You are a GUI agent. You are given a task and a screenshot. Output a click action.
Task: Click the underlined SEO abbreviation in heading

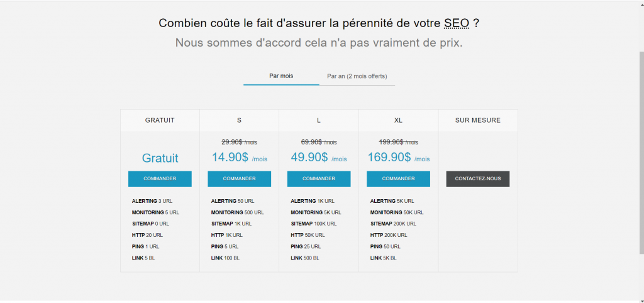[457, 23]
